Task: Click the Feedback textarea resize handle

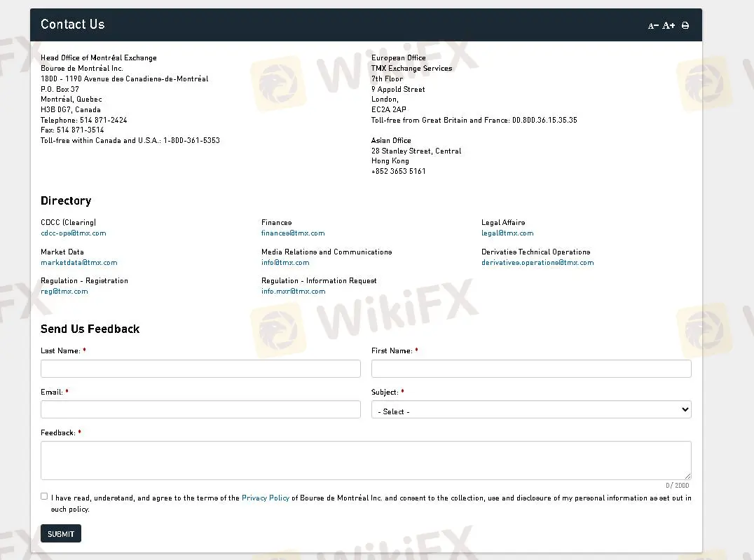Action: click(687, 476)
